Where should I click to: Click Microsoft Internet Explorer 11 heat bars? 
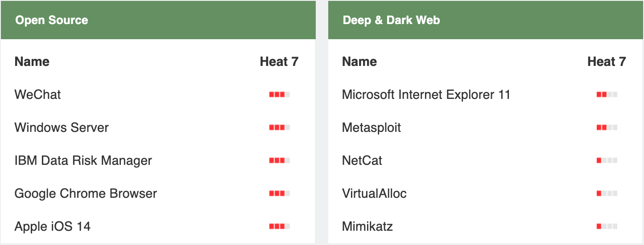pos(607,94)
